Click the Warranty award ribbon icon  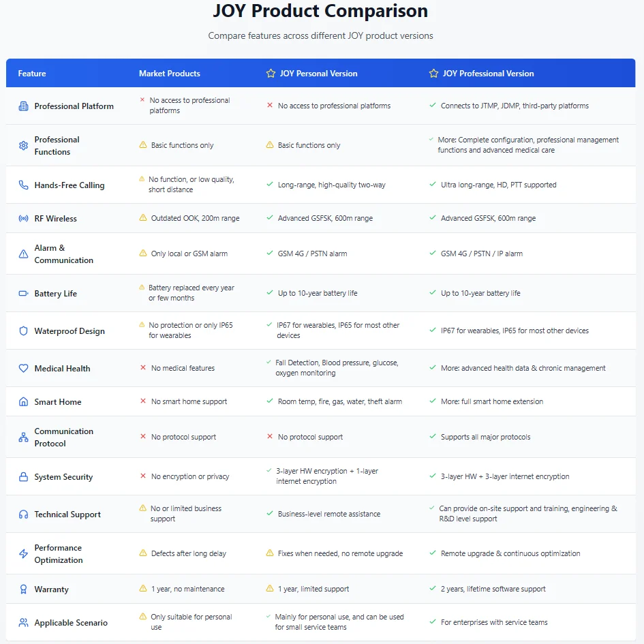23,589
